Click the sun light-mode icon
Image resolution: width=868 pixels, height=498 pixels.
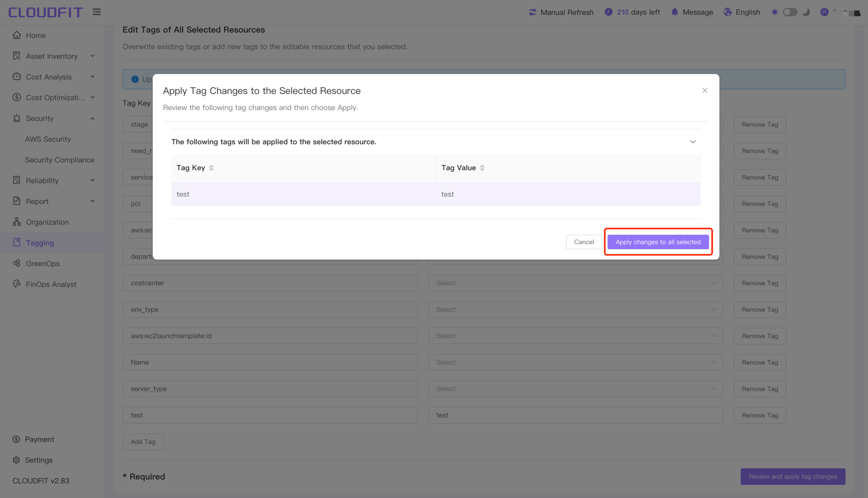pyautogui.click(x=775, y=12)
